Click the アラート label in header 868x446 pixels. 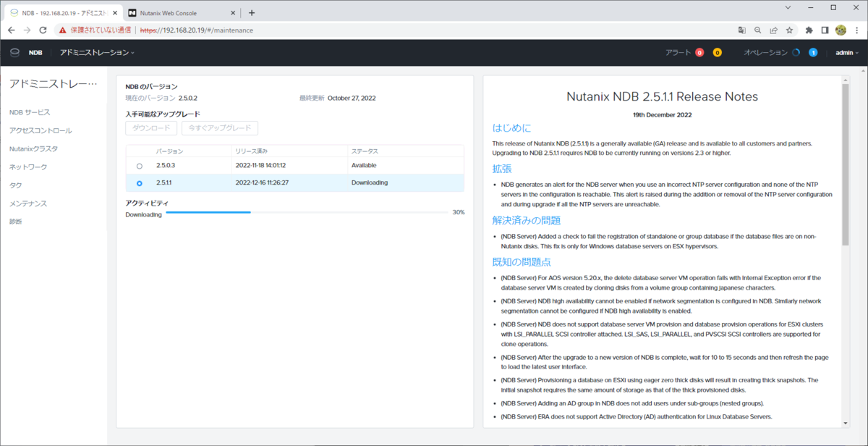[x=678, y=52]
